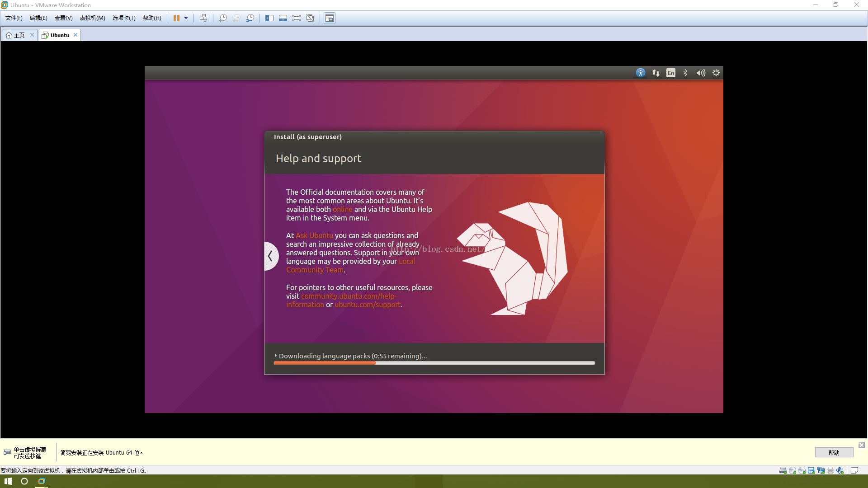Open the Bluetooth indicator menu
This screenshot has height=488, width=868.
click(x=685, y=73)
